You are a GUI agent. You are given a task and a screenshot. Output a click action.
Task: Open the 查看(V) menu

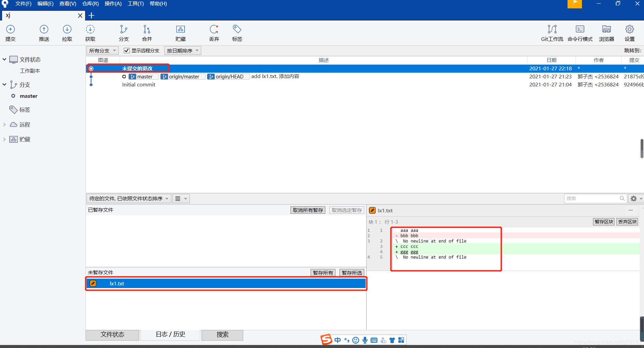[68, 4]
